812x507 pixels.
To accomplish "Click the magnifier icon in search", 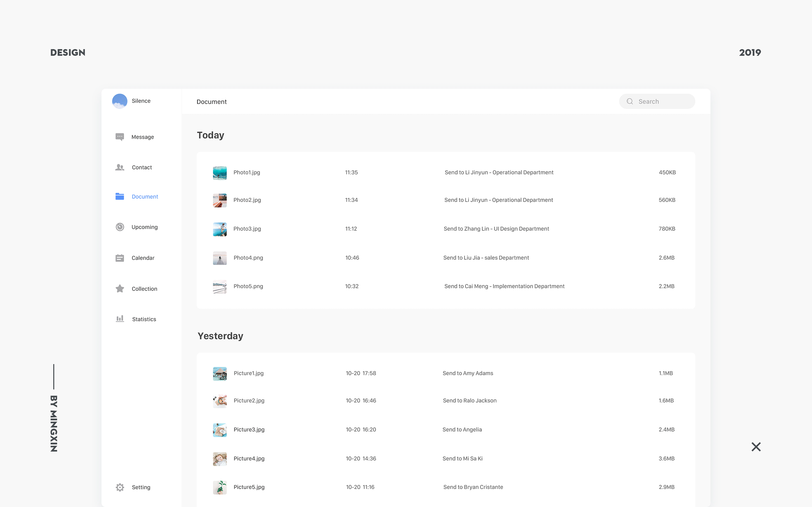I will point(630,101).
